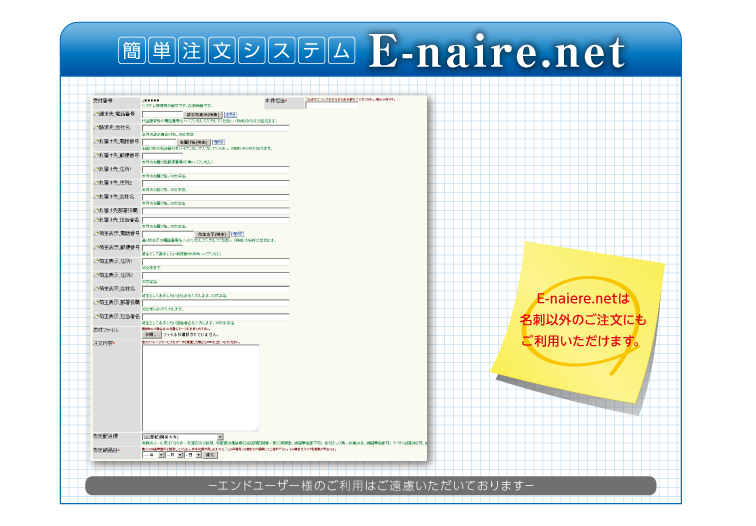Click the search button beside お届け先_電話番号
This screenshot has width=756, height=526.
(194, 142)
